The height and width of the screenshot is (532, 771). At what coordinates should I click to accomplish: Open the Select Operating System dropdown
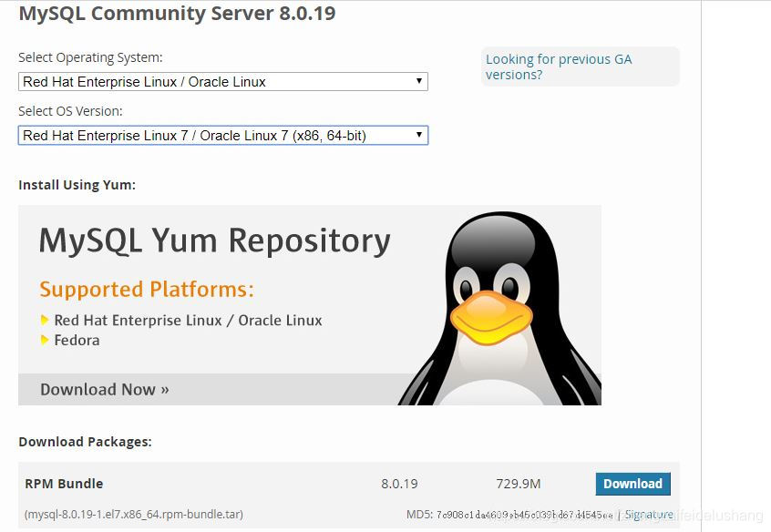222,82
